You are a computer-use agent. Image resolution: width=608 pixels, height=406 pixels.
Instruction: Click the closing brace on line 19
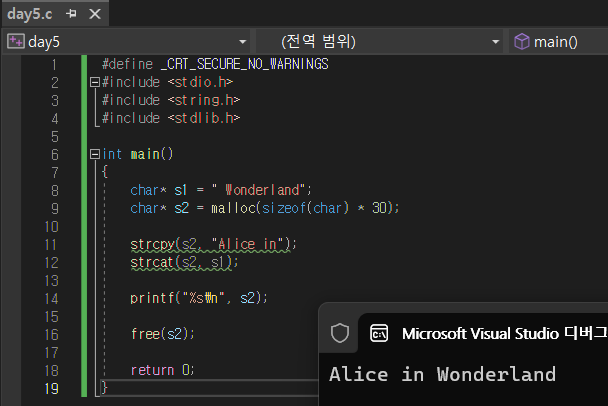pyautogui.click(x=104, y=387)
